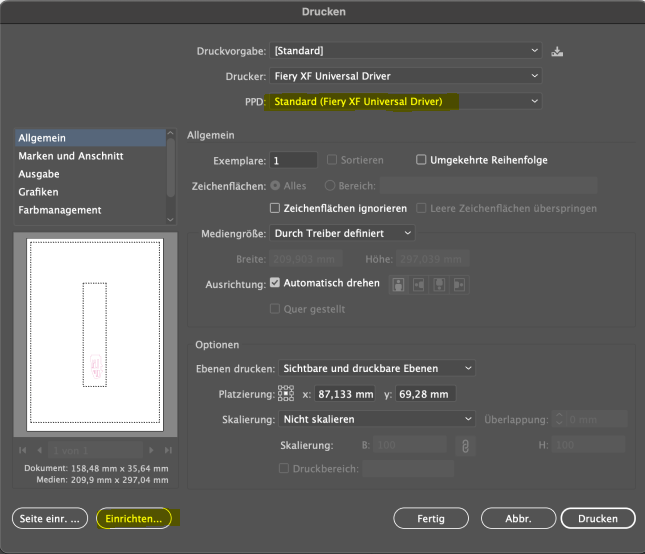Uncheck Automatisch drehen

[275, 283]
